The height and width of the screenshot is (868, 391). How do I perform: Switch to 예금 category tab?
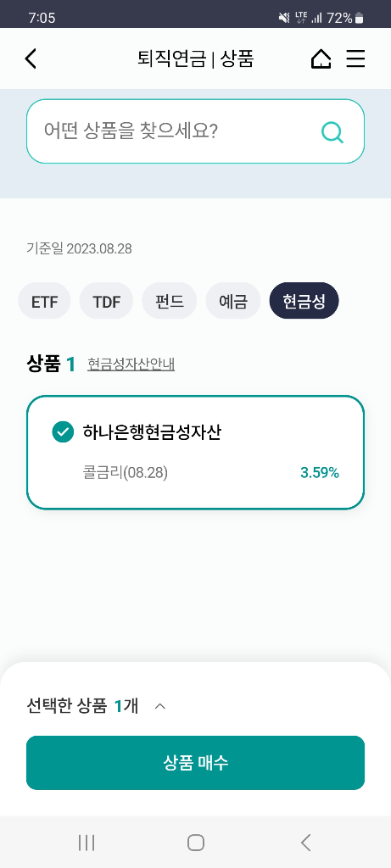(x=232, y=301)
